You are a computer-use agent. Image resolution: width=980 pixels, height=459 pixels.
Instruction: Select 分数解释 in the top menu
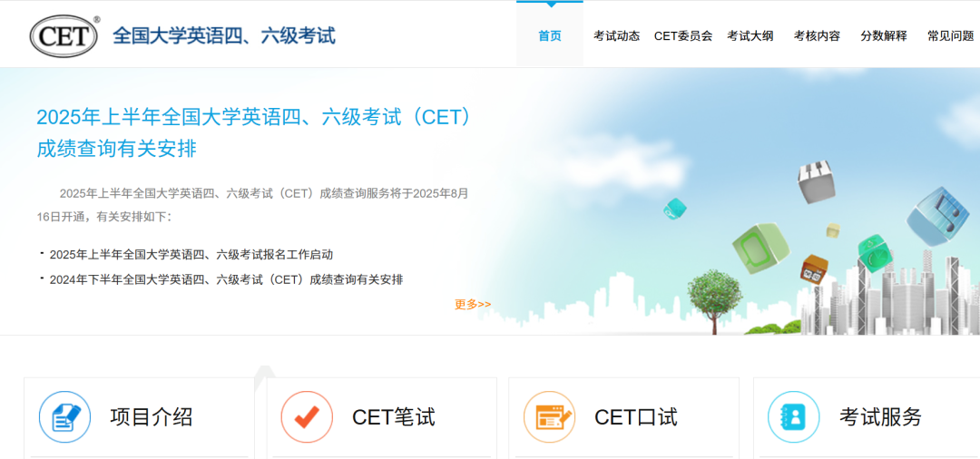[x=884, y=36]
